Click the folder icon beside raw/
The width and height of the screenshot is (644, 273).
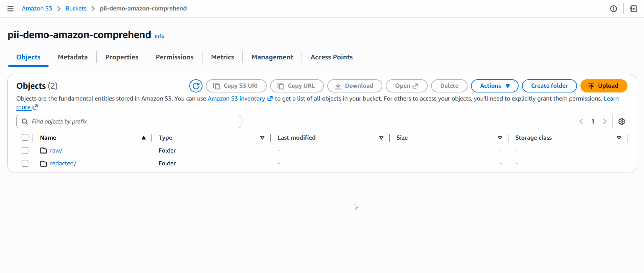[x=43, y=151]
